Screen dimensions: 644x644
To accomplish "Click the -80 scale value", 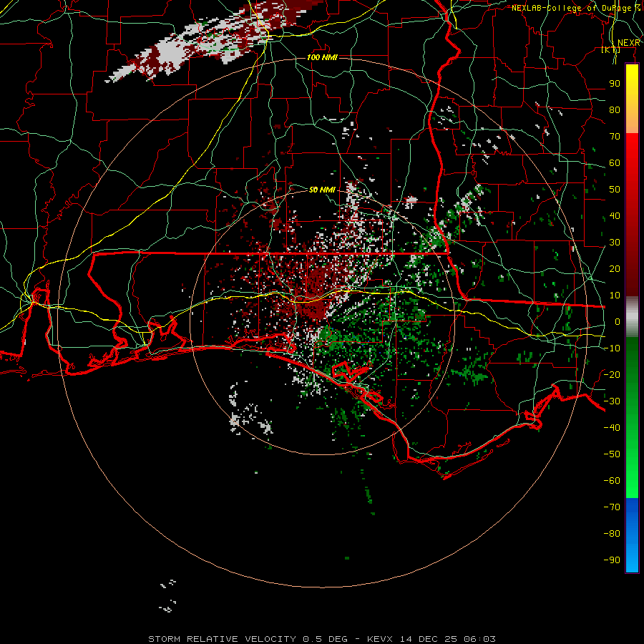I will (x=612, y=534).
